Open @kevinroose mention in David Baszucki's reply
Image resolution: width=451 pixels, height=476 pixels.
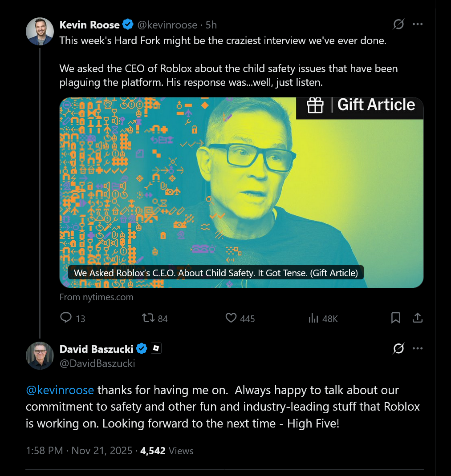pos(60,390)
